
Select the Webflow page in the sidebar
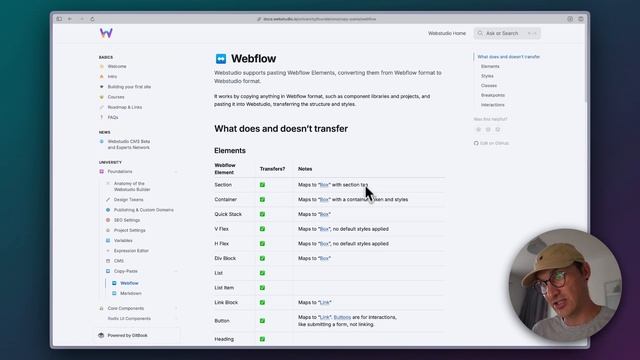pos(129,283)
